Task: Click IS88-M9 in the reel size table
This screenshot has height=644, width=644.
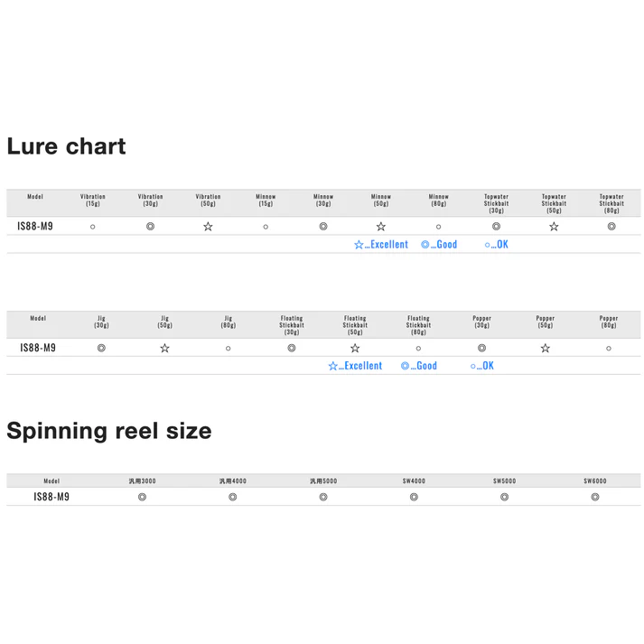Action: (x=51, y=497)
